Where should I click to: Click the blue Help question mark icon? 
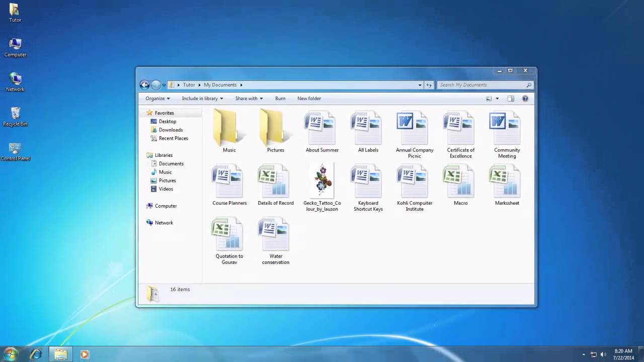coord(525,99)
